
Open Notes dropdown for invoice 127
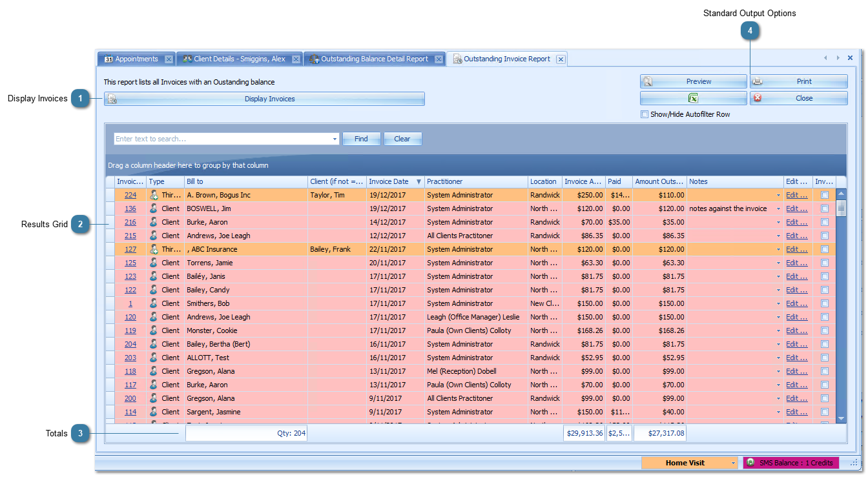(x=778, y=249)
